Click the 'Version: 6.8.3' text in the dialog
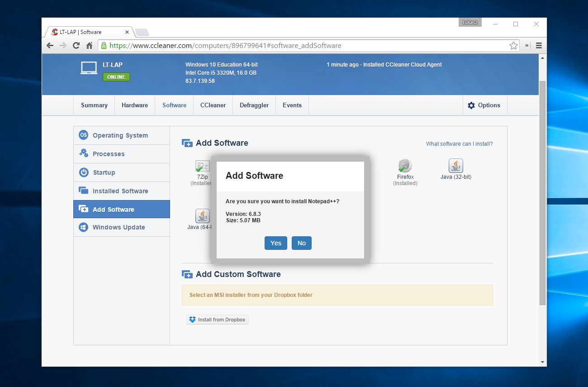The image size is (588, 387). (243, 214)
